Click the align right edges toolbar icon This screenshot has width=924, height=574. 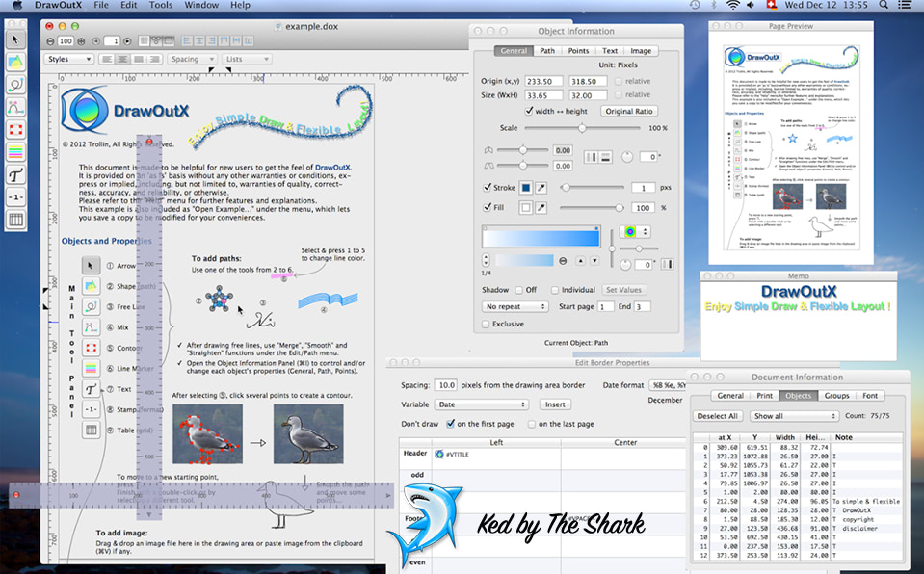coord(212,40)
